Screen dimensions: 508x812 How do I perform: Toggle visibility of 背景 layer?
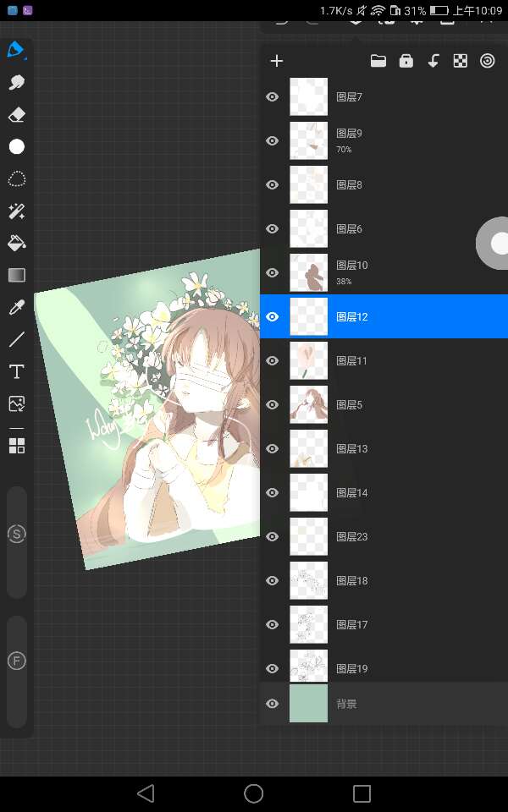click(x=272, y=704)
